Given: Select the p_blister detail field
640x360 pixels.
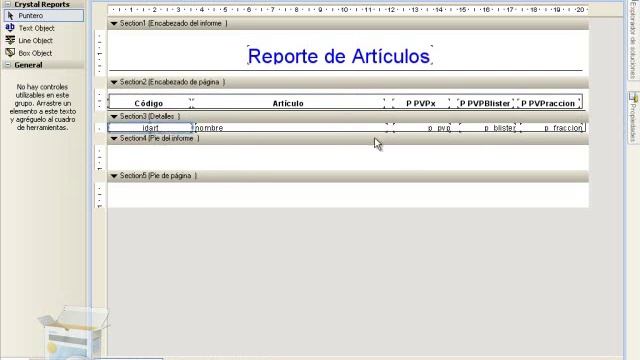Looking at the screenshot, I should point(487,128).
